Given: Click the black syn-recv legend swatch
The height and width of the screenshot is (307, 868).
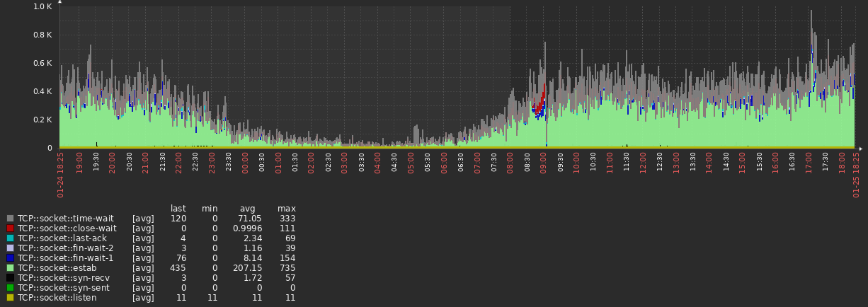Looking at the screenshot, I should point(10,278).
